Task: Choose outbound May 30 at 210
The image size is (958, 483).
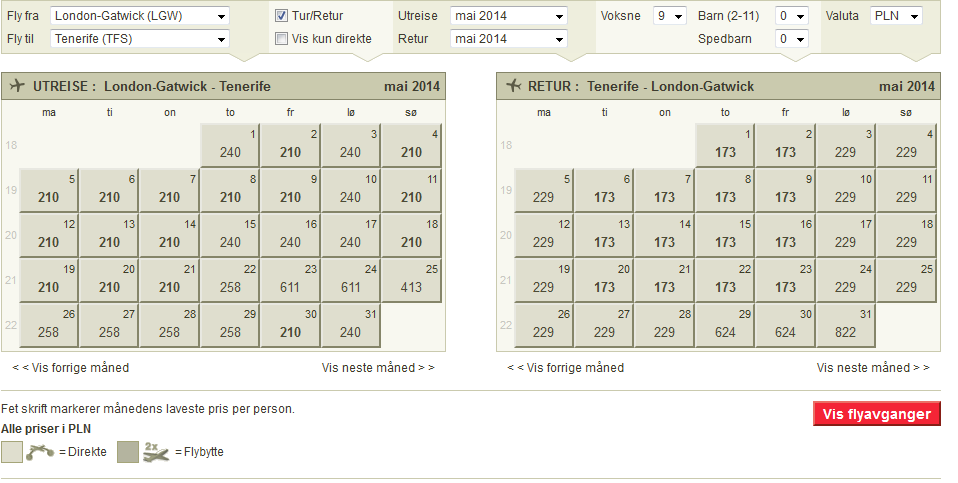Action: click(x=290, y=325)
